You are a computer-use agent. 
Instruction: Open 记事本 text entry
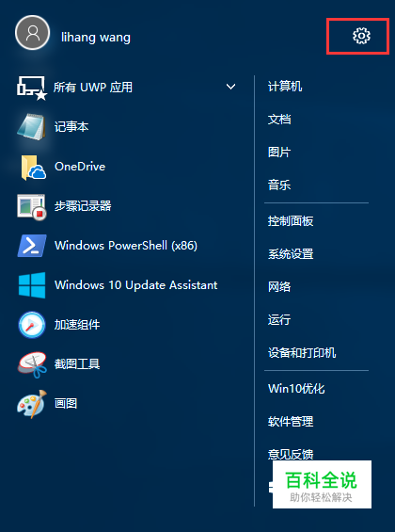(71, 127)
